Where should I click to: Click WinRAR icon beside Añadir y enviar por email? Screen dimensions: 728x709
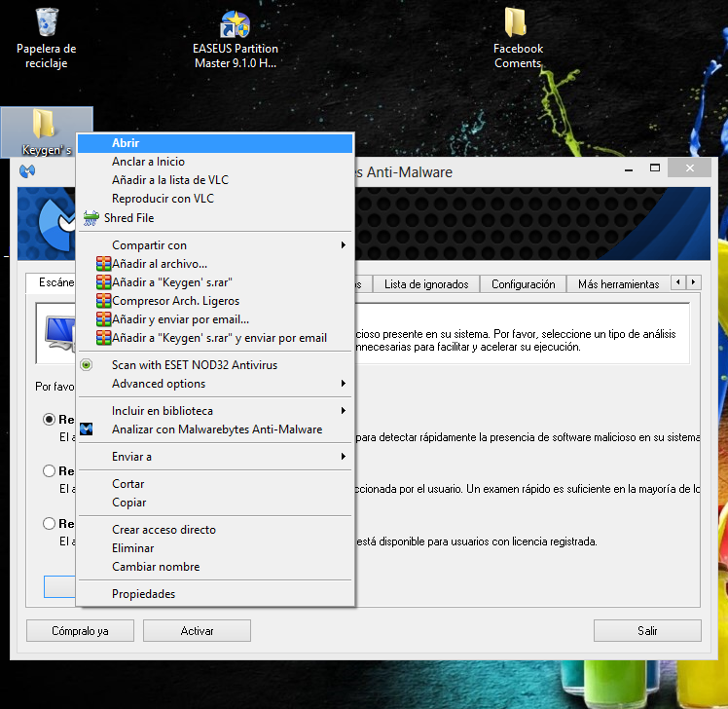tap(103, 319)
